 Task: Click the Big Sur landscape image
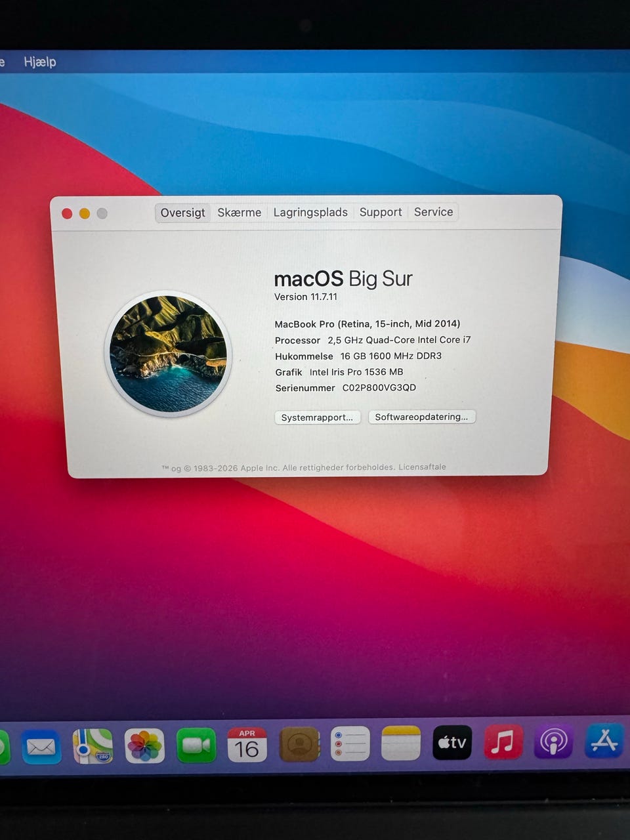click(x=168, y=354)
